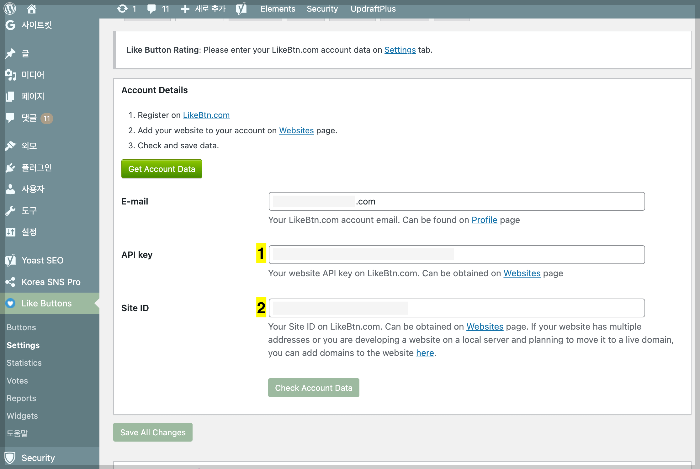Click the Plugins plug icon

coord(10,168)
